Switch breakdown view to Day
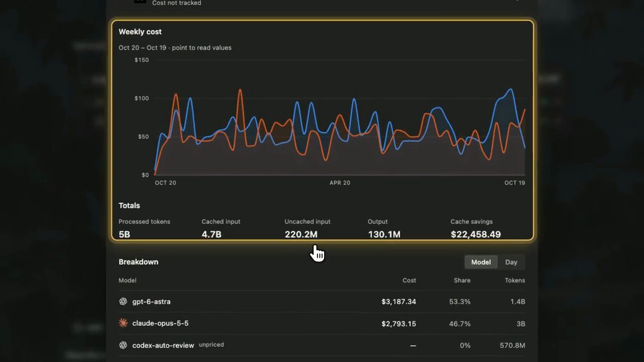 (x=511, y=262)
